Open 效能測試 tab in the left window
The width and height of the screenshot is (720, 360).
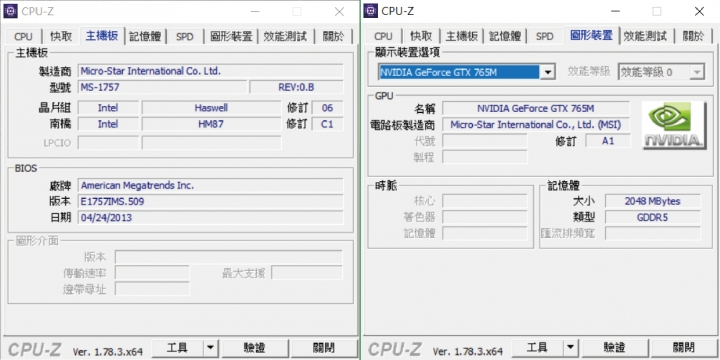[286, 36]
